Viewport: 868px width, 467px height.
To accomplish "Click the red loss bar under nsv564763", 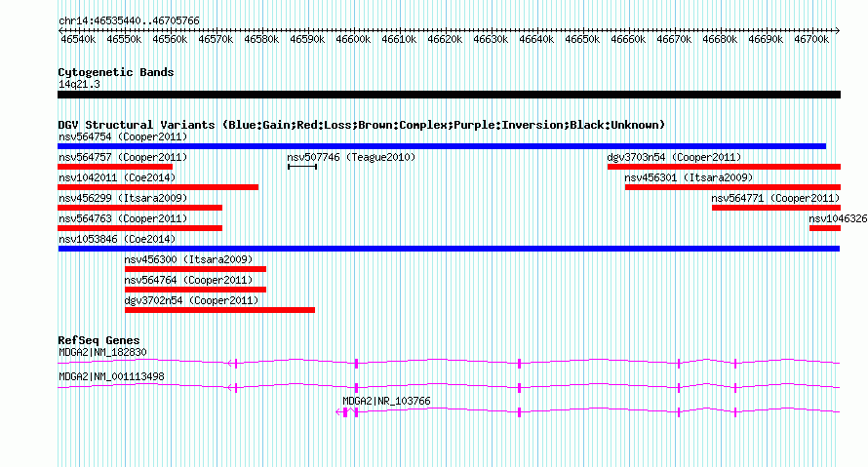I will (140, 228).
